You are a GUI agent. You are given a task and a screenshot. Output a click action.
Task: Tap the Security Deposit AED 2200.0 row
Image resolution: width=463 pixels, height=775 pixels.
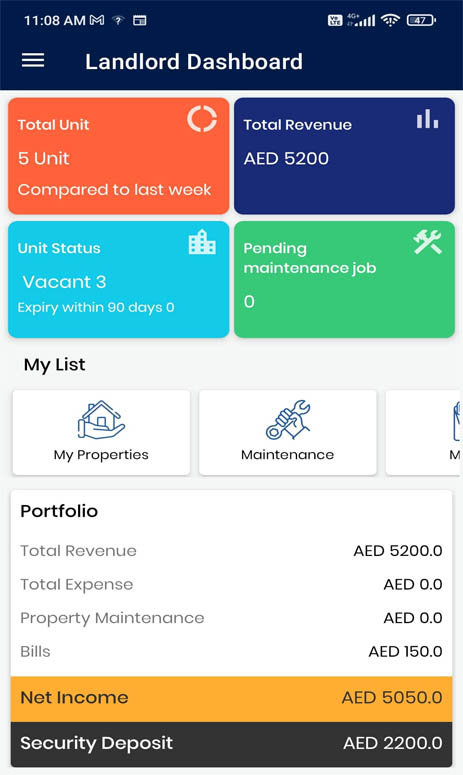tap(231, 744)
